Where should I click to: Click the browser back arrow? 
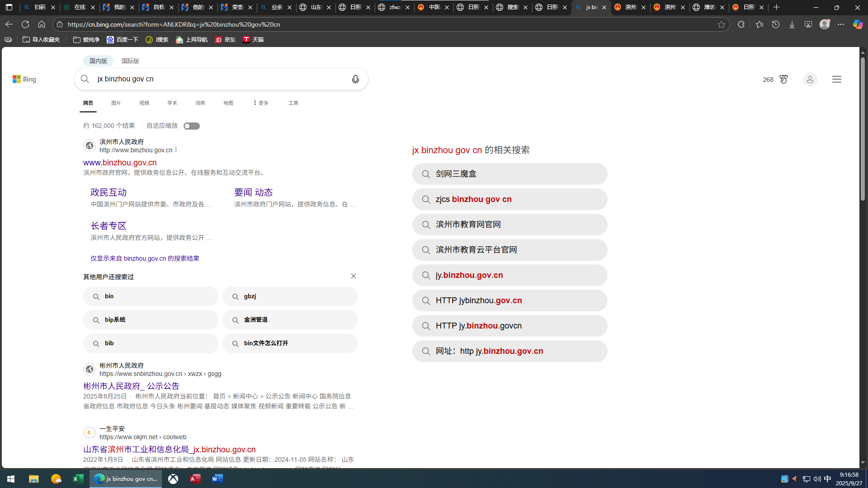[x=9, y=24]
